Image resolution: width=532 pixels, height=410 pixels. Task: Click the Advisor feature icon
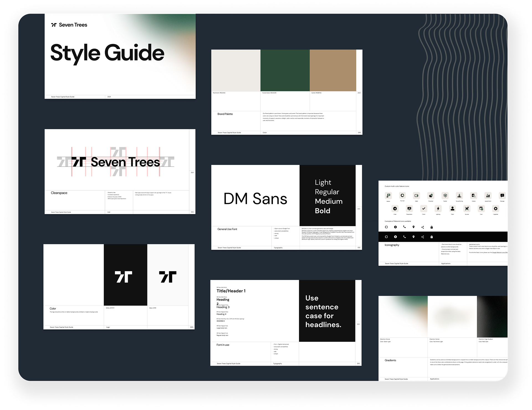[x=388, y=196]
